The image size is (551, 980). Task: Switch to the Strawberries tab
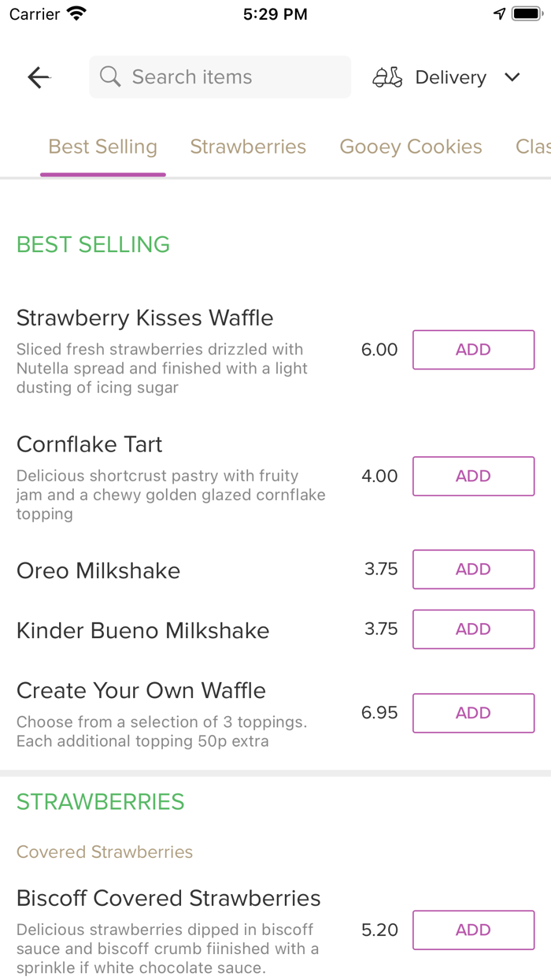pos(248,147)
